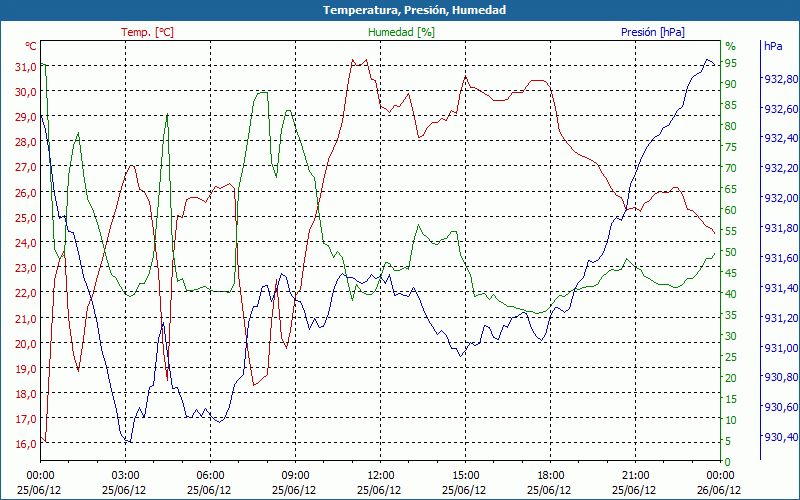800x500 pixels.
Task: Select the blue 'Presión [hPa]' legend label
Action: (x=653, y=32)
